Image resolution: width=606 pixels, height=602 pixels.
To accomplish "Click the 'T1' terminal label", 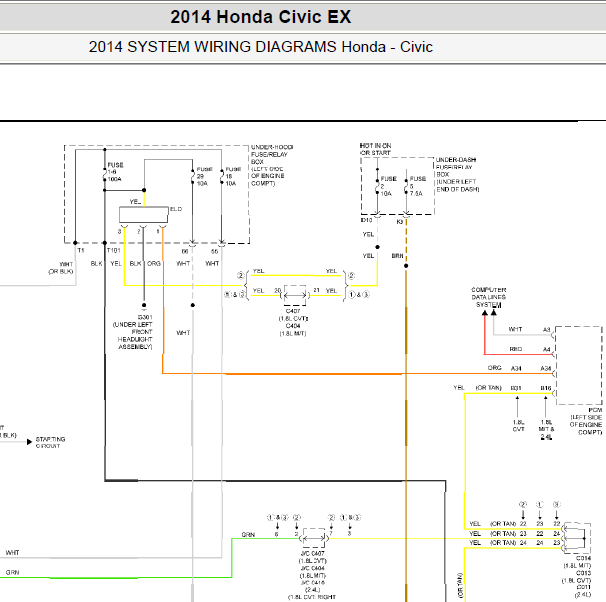I will click(x=81, y=250).
